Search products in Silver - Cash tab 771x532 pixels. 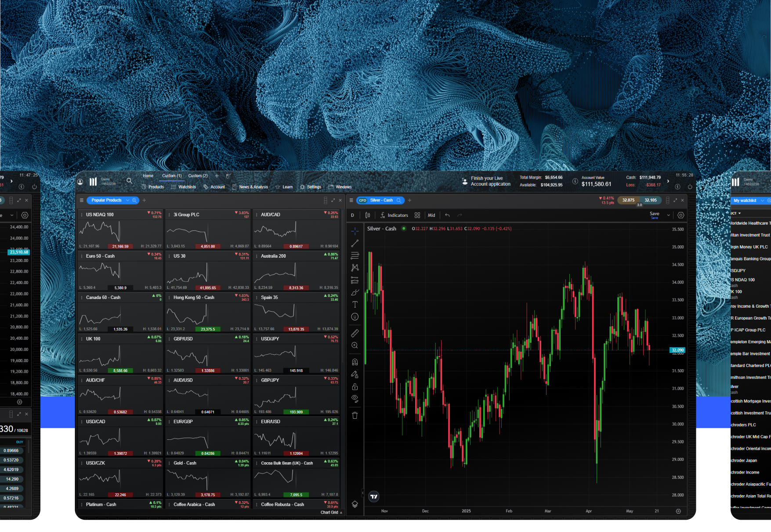(x=399, y=200)
